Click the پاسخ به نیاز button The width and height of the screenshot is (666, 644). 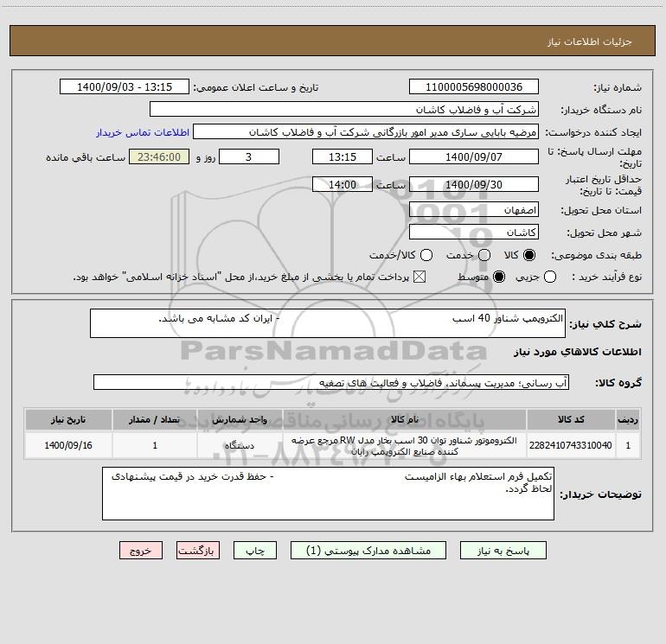tap(503, 551)
